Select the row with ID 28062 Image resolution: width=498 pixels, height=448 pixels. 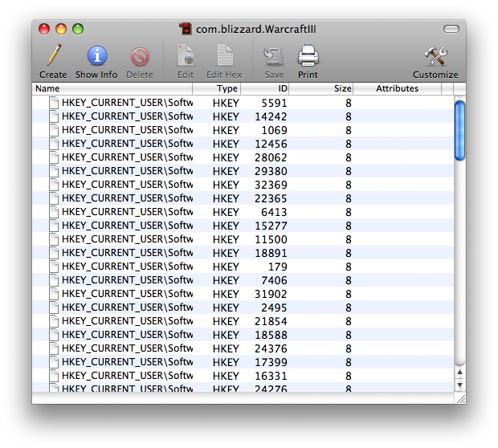tap(243, 157)
